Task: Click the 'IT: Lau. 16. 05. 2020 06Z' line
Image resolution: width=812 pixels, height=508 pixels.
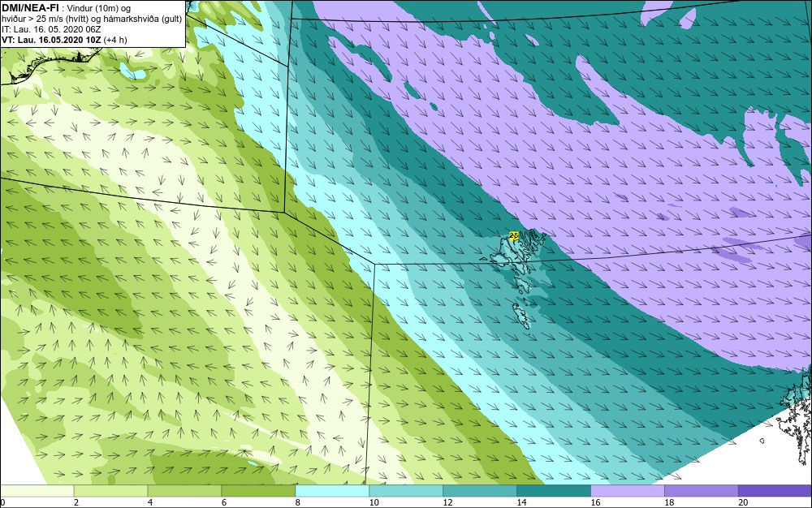Action: (x=51, y=29)
